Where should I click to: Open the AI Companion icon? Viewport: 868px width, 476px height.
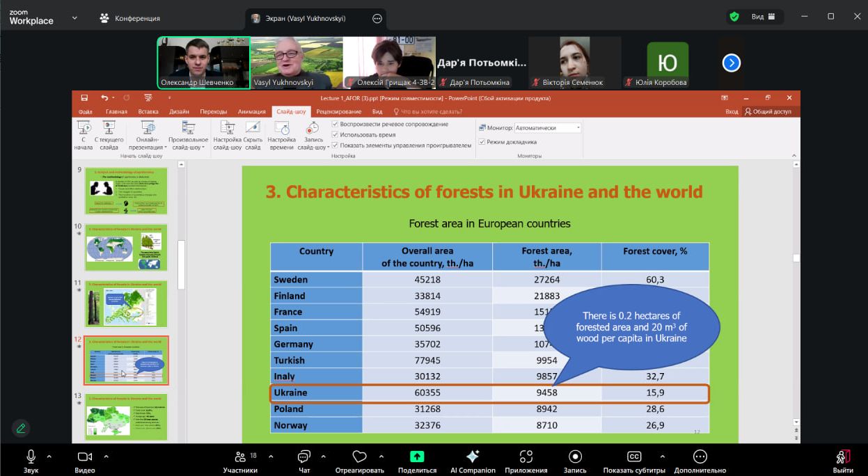click(x=473, y=457)
